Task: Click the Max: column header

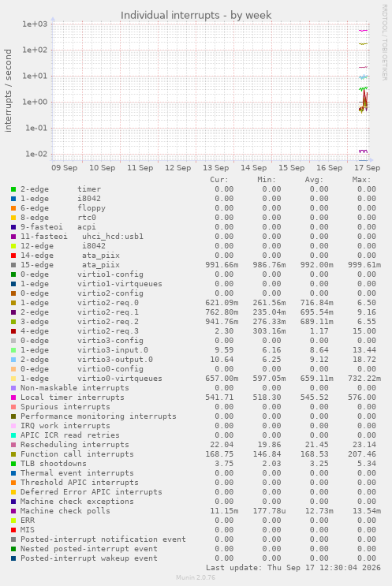Action: (x=361, y=180)
